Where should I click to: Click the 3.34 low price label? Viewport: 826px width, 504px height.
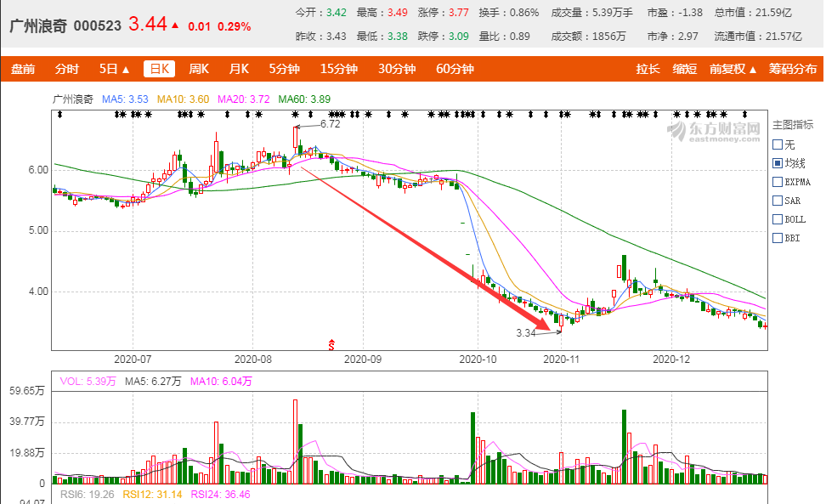(526, 333)
